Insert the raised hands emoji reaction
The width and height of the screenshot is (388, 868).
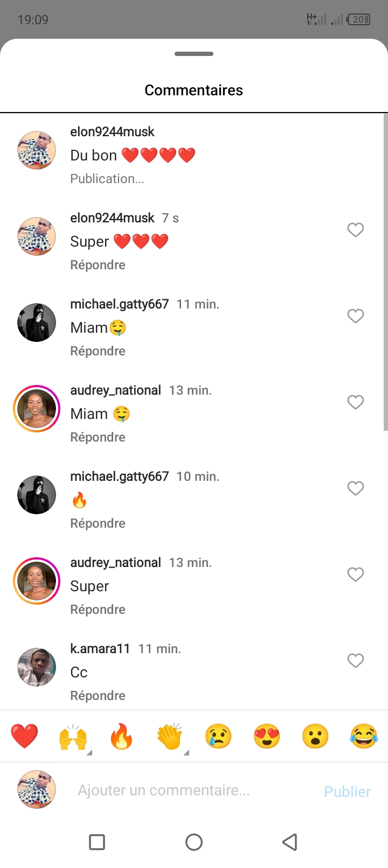73,736
